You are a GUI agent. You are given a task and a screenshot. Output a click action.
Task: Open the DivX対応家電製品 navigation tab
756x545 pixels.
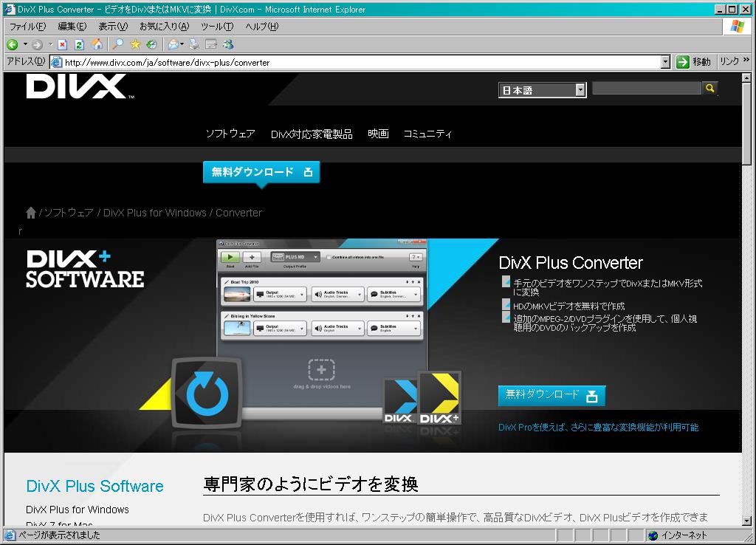(x=312, y=134)
